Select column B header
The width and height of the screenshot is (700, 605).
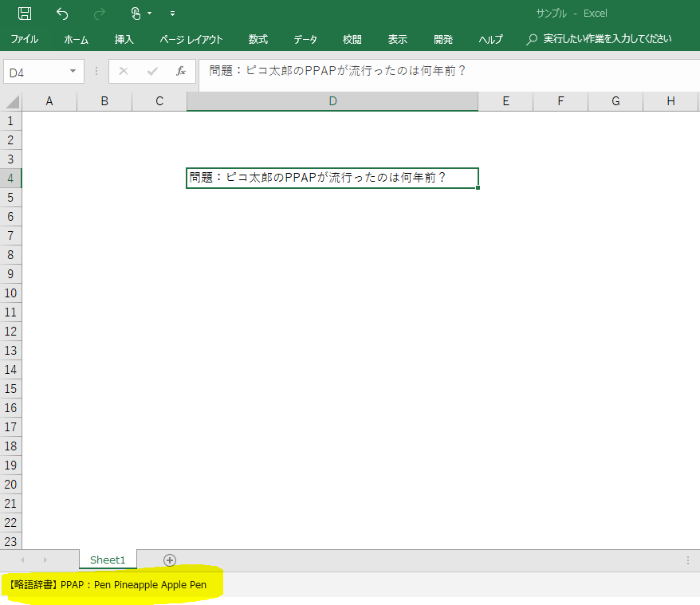104,101
